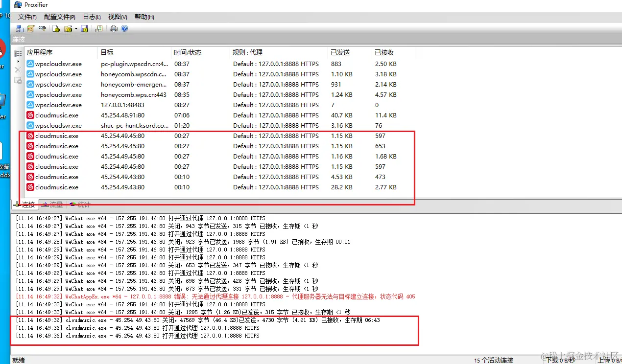Click the 473 received value
The image size is (622, 364).
[380, 177]
